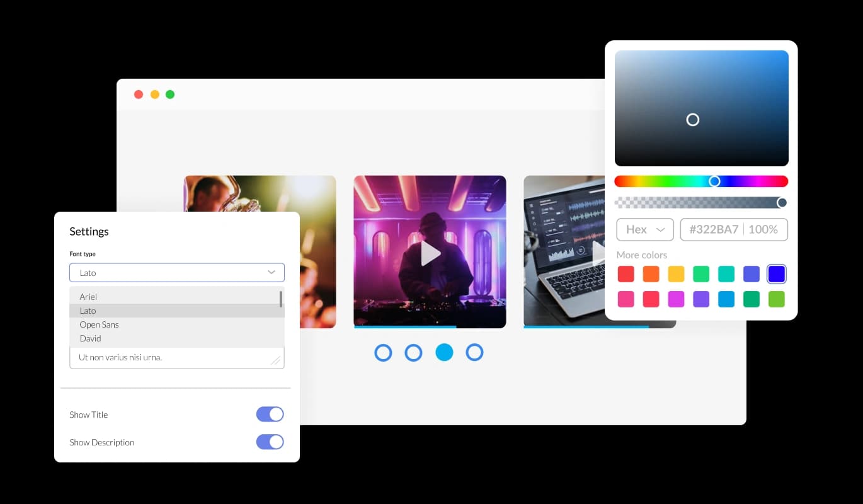Toggle the Show Title switch
This screenshot has height=504, width=863.
point(270,414)
